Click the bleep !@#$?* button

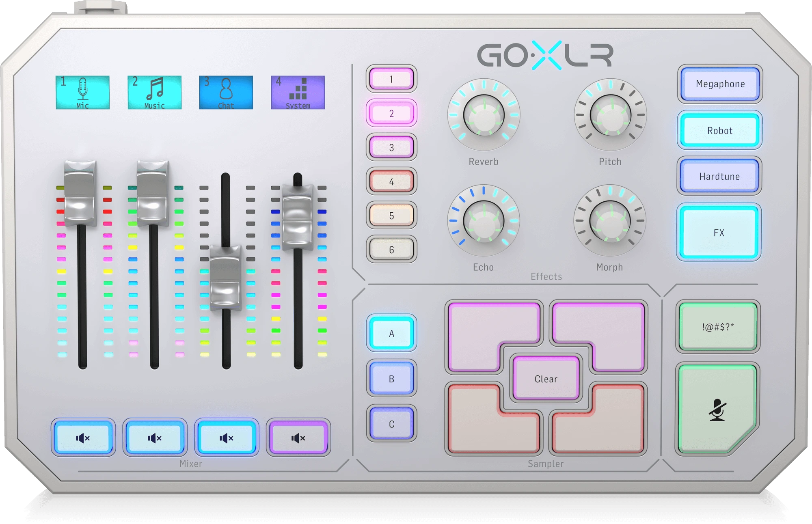pos(718,326)
